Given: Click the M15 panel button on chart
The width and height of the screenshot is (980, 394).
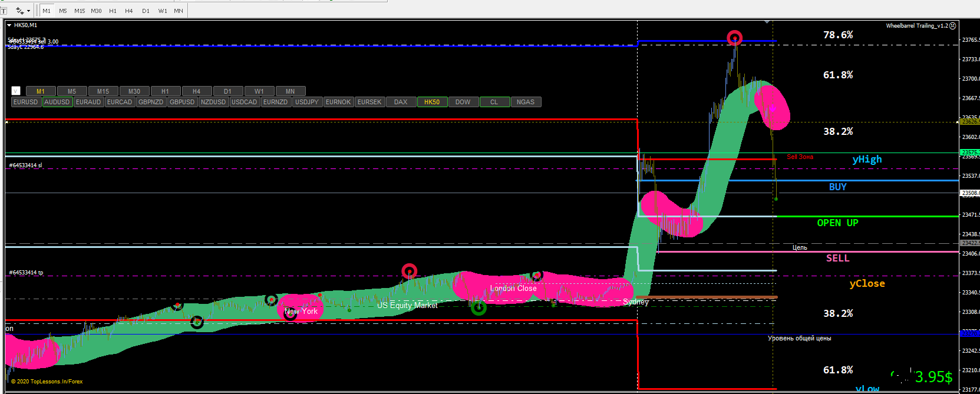Looking at the screenshot, I should tap(103, 91).
